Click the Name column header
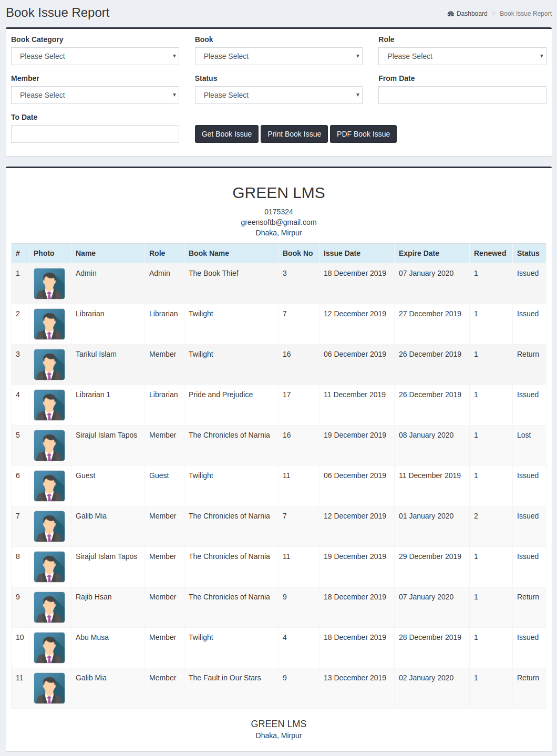Screen dimensions: 557x756 86,253
